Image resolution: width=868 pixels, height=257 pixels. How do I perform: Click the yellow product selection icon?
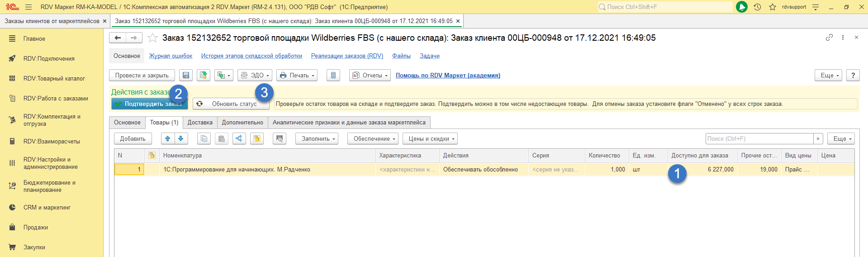coord(257,139)
